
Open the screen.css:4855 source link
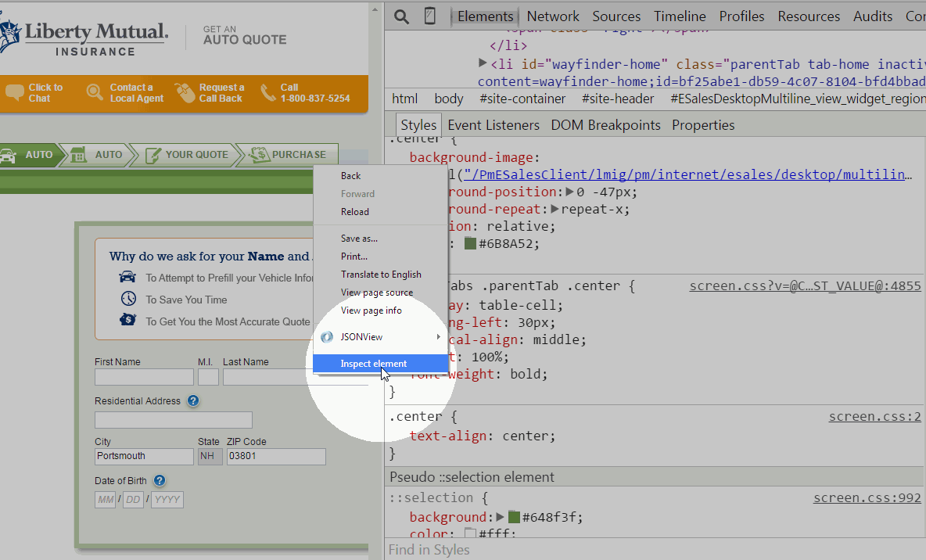tap(805, 286)
